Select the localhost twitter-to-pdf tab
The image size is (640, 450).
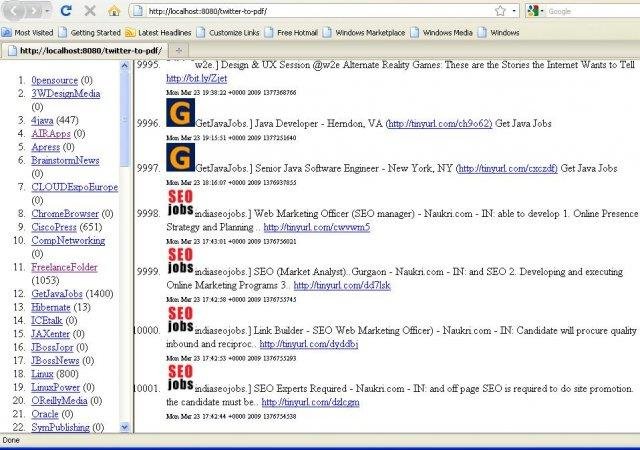click(x=84, y=51)
